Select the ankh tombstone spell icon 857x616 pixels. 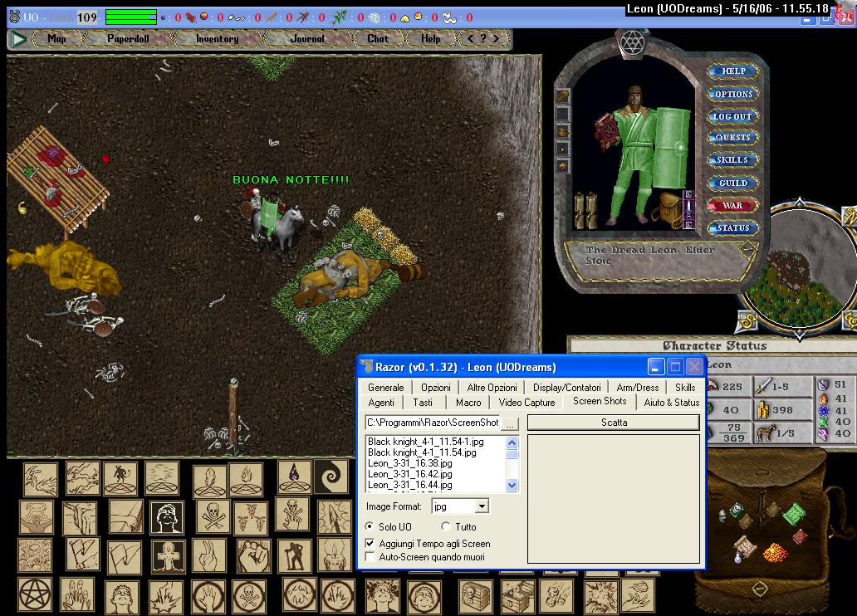(169, 556)
